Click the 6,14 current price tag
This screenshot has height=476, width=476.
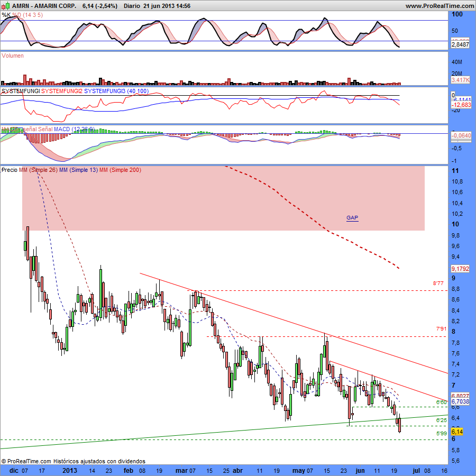click(x=457, y=432)
